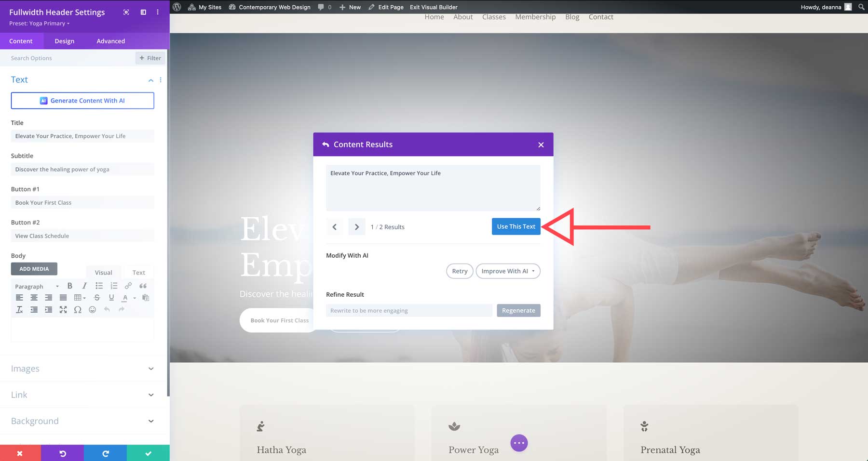Click the strikethrough icon in the Body editor
The width and height of the screenshot is (868, 461).
point(96,298)
